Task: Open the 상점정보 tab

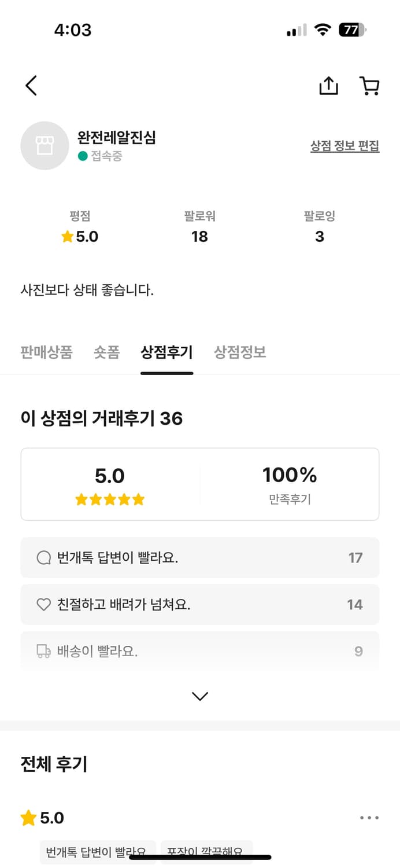Action: click(240, 352)
